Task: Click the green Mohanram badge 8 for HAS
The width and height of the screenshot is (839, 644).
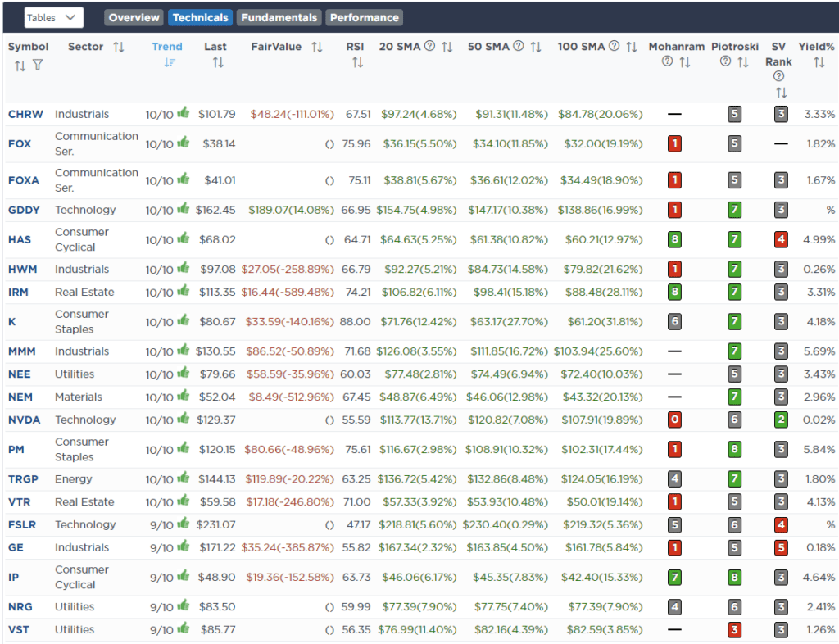Action: tap(675, 239)
